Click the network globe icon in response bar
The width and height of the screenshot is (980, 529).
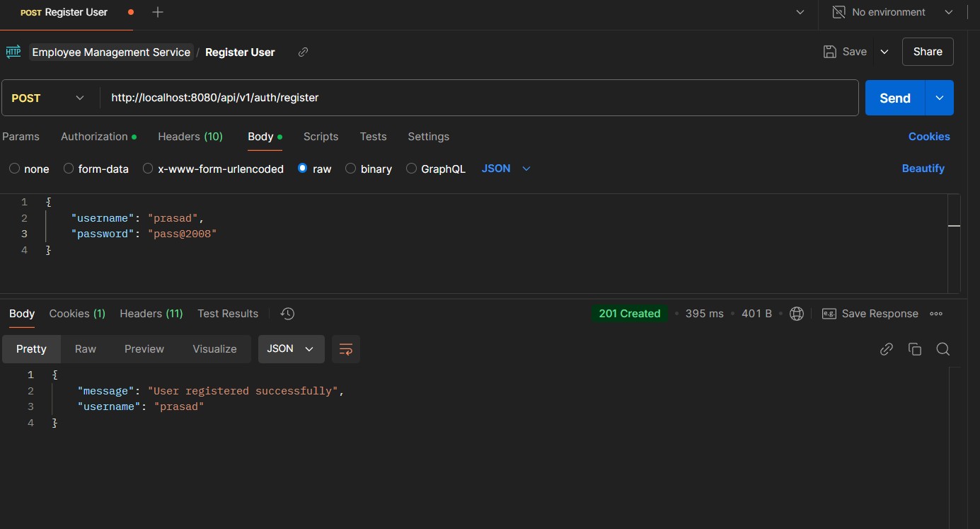pyautogui.click(x=797, y=314)
